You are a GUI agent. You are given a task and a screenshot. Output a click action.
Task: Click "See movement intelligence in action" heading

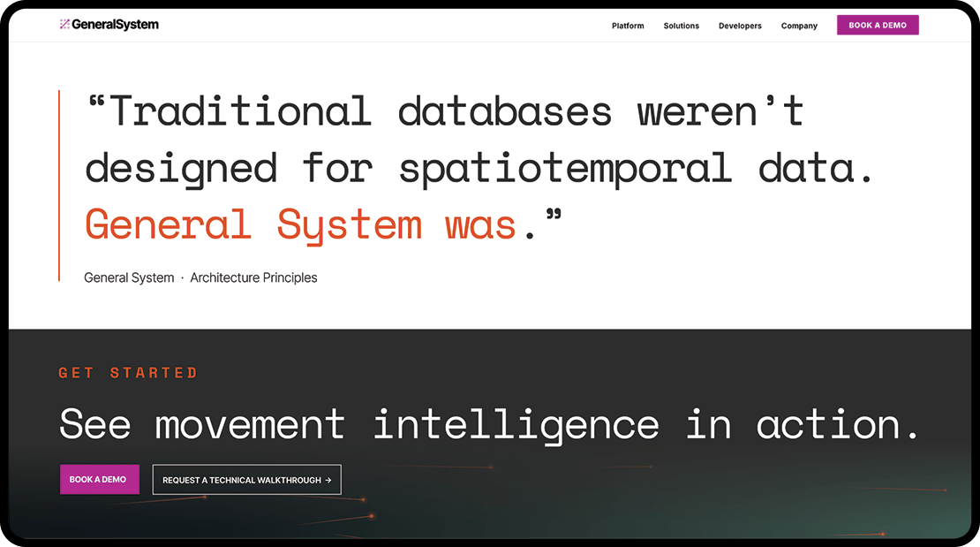click(x=490, y=424)
